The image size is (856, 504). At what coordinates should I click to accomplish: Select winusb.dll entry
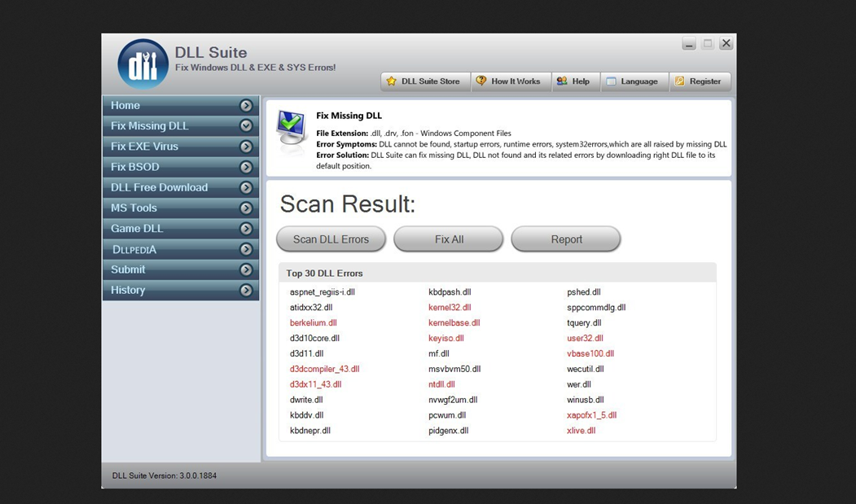pos(586,400)
